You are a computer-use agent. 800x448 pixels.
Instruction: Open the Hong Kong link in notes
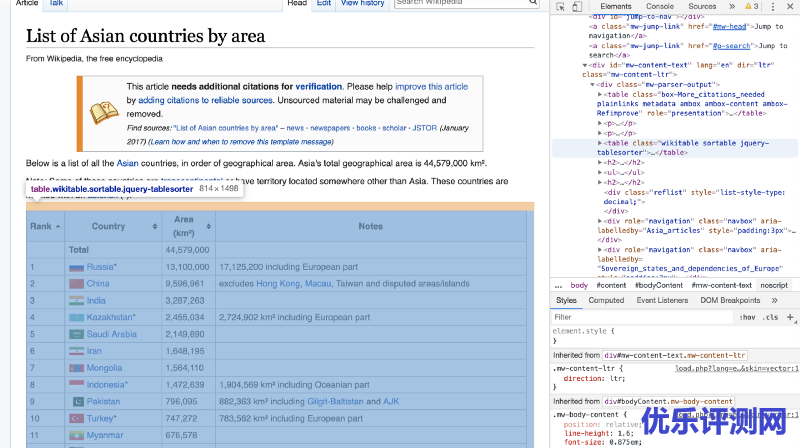tap(278, 284)
